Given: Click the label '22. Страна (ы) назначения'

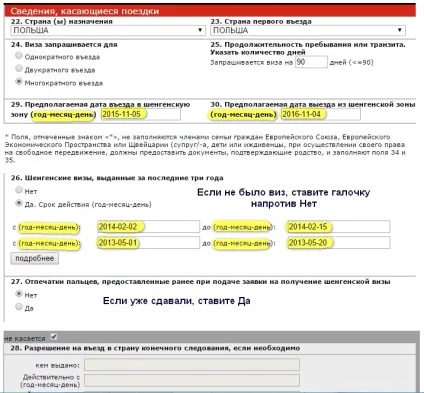Looking at the screenshot, I should click(x=62, y=21).
